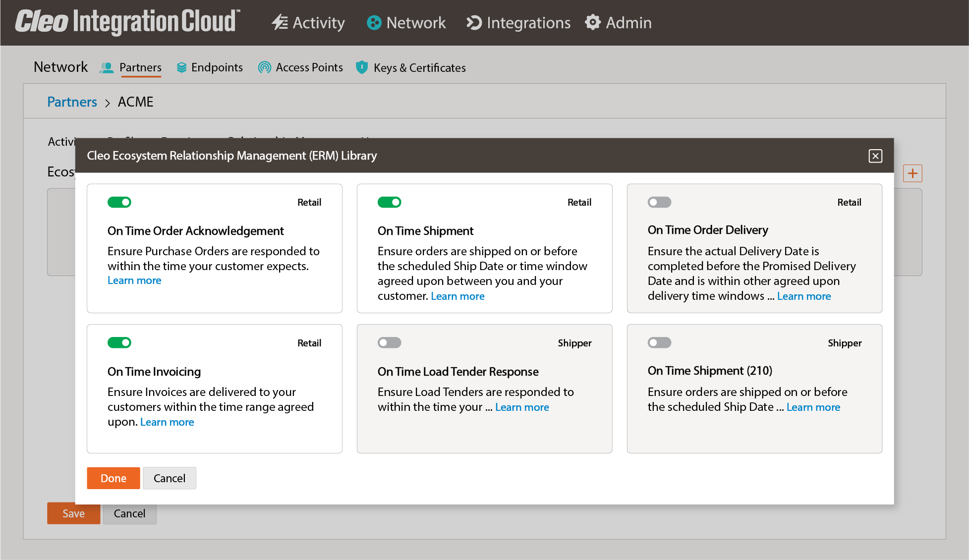Open the Activity menu
This screenshot has width=969, height=560.
(308, 23)
